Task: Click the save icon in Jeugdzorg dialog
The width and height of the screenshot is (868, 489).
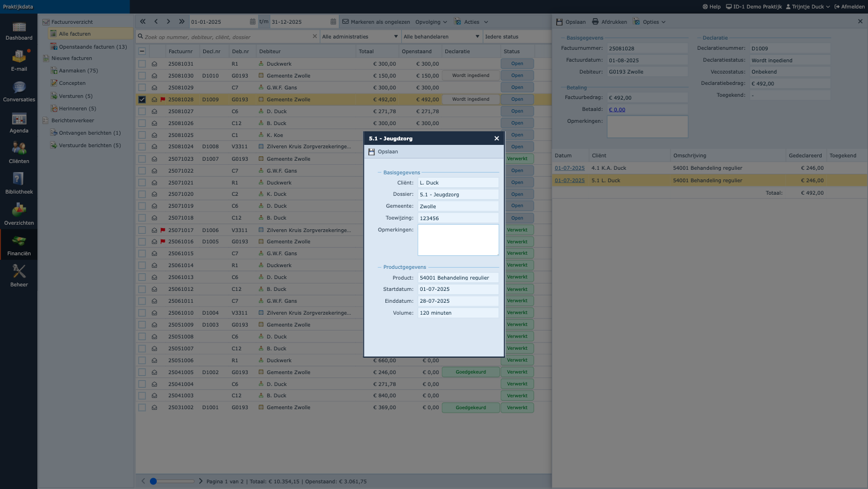Action: 372,152
